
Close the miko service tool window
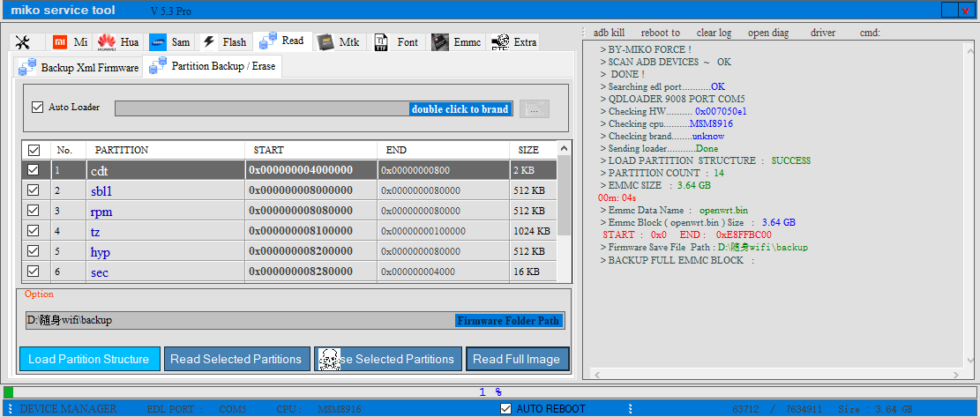coord(967,10)
